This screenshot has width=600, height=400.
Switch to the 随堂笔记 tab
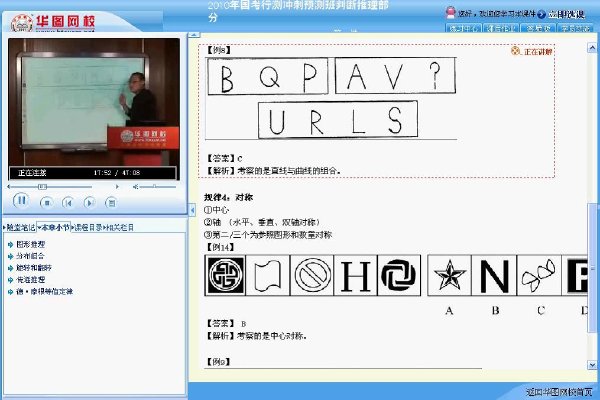pyautogui.click(x=20, y=227)
